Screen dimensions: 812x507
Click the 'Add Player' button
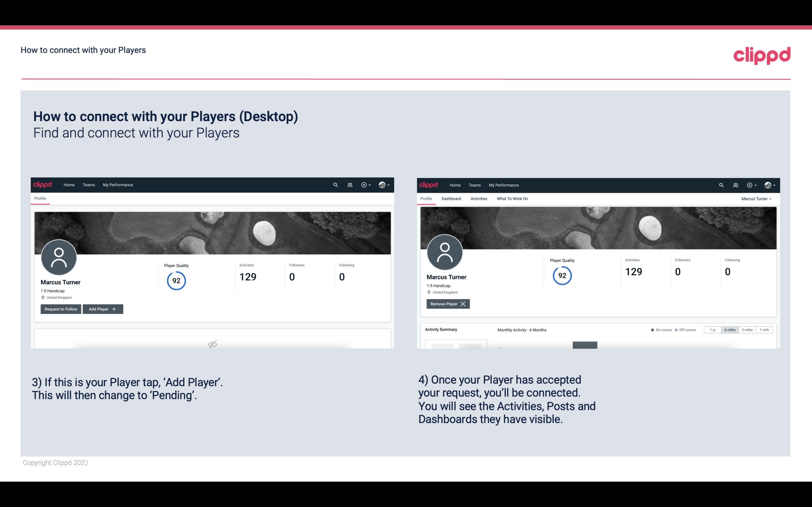pos(102,308)
